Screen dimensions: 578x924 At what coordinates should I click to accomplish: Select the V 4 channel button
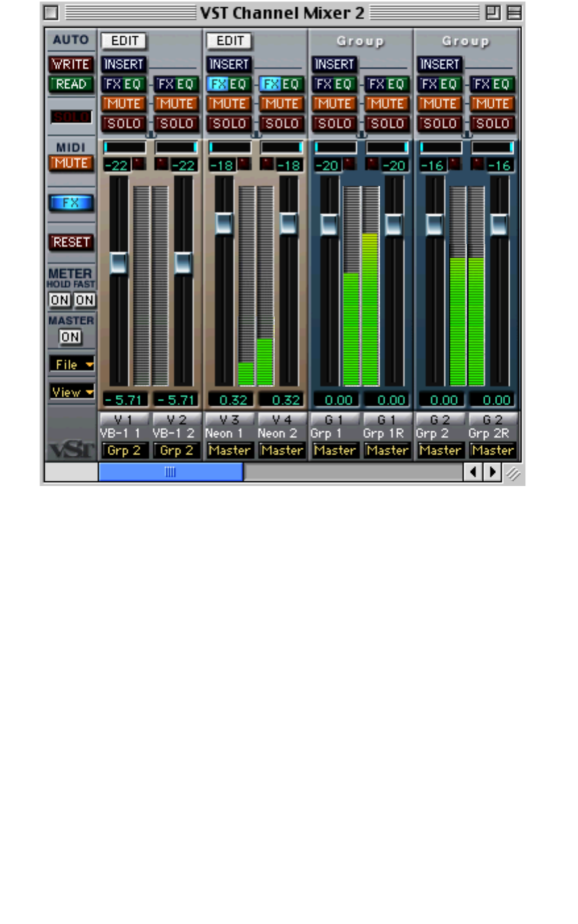pos(282,420)
